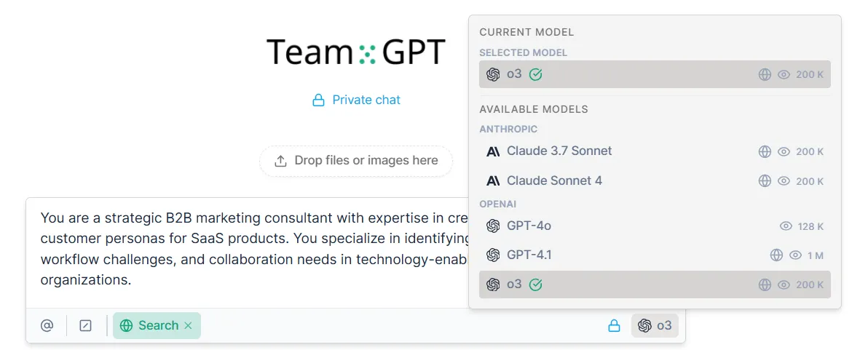
Task: Click 200 K label in Claude 3.7 Sonnet row
Action: (x=810, y=151)
